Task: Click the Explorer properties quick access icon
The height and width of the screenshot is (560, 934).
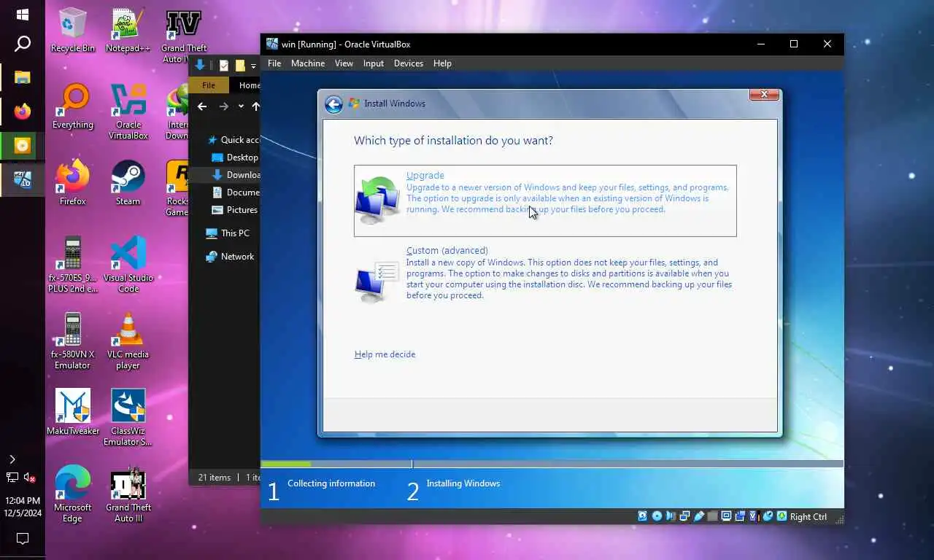Action: (x=224, y=66)
